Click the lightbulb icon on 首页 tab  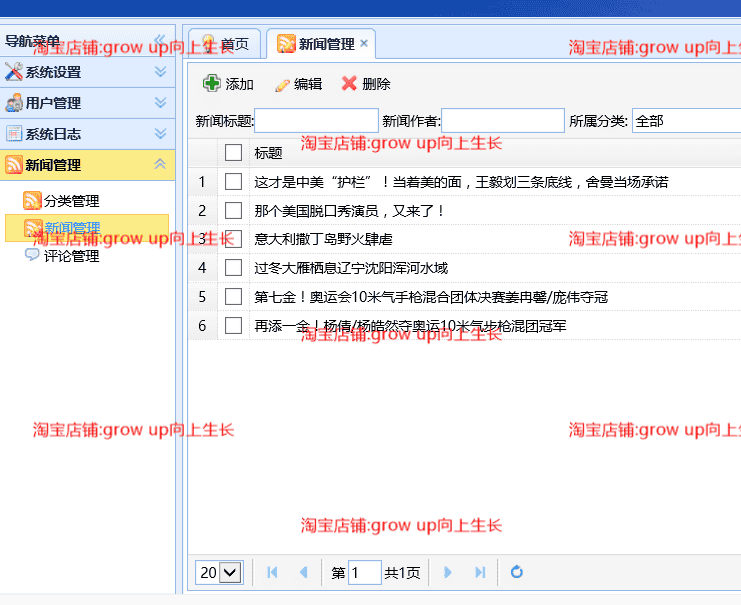(x=208, y=43)
